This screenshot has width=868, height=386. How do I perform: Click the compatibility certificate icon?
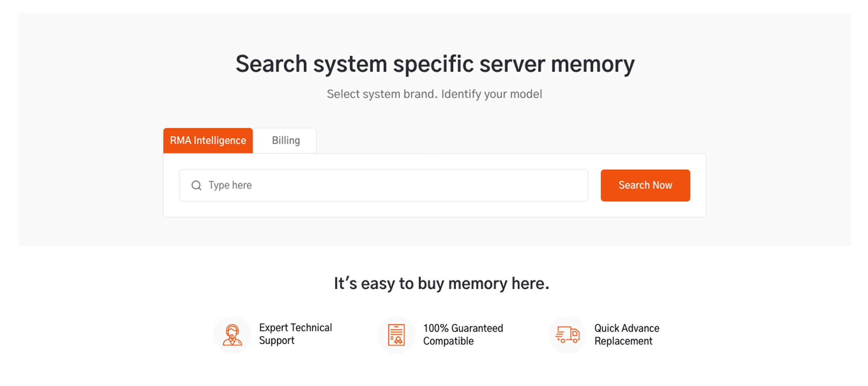396,334
